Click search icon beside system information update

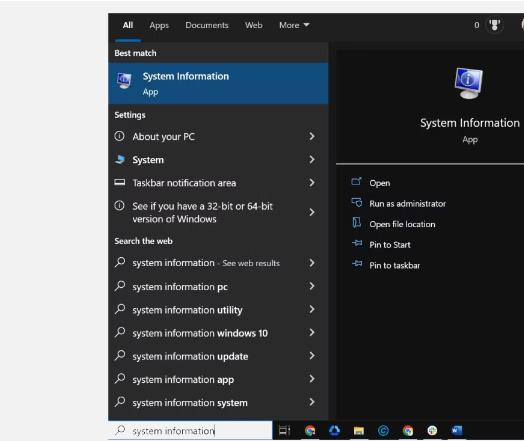tap(120, 355)
